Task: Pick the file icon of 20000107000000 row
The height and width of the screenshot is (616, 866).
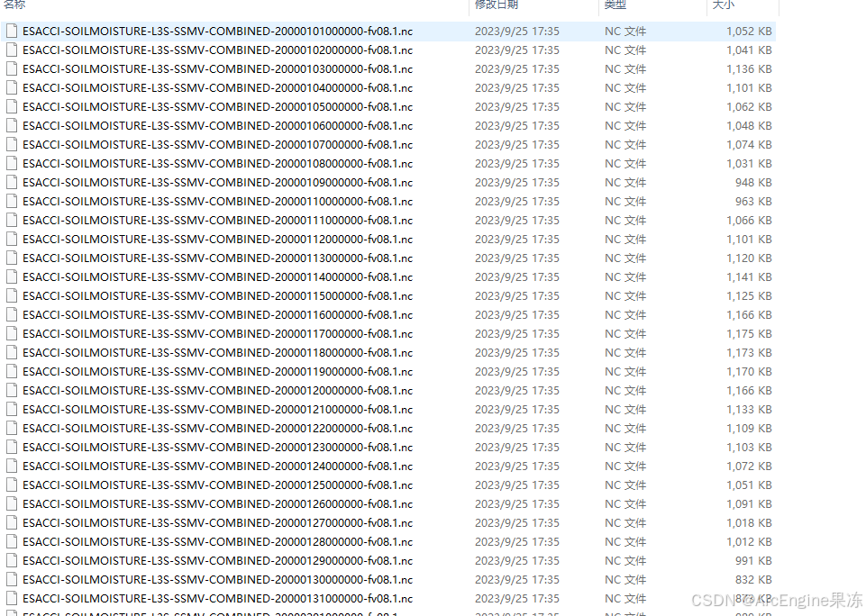Action: [x=12, y=145]
